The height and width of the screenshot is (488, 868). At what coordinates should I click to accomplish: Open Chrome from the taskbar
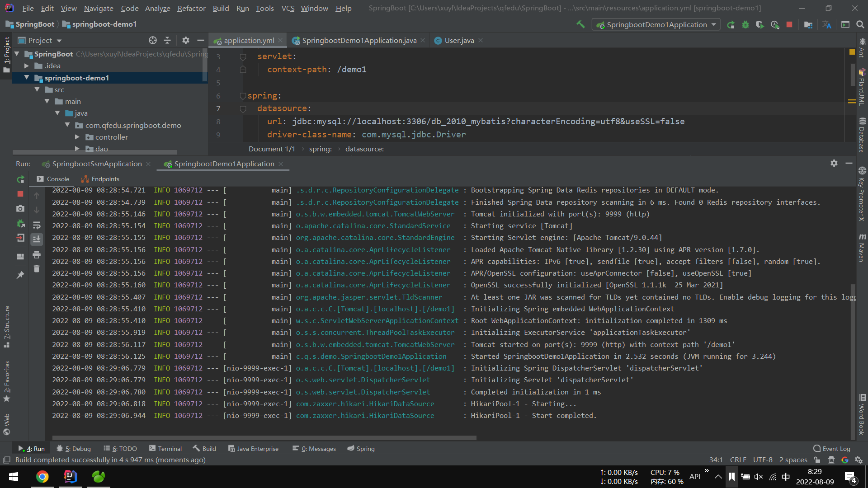(42, 477)
